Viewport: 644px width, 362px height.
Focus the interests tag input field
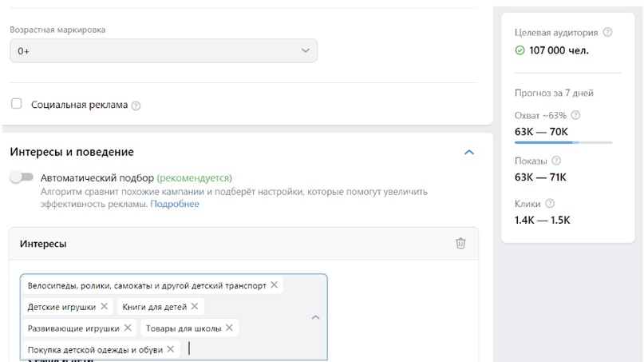pyautogui.click(x=247, y=349)
